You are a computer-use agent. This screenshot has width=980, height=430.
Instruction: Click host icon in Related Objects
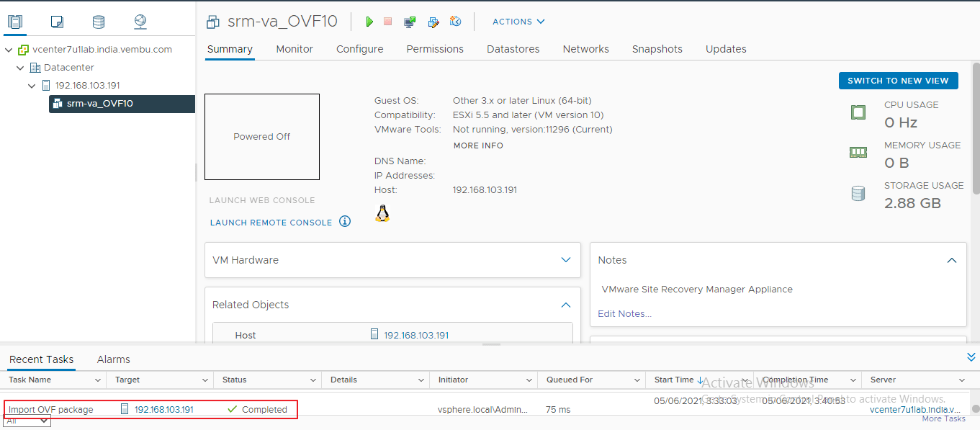click(x=374, y=335)
